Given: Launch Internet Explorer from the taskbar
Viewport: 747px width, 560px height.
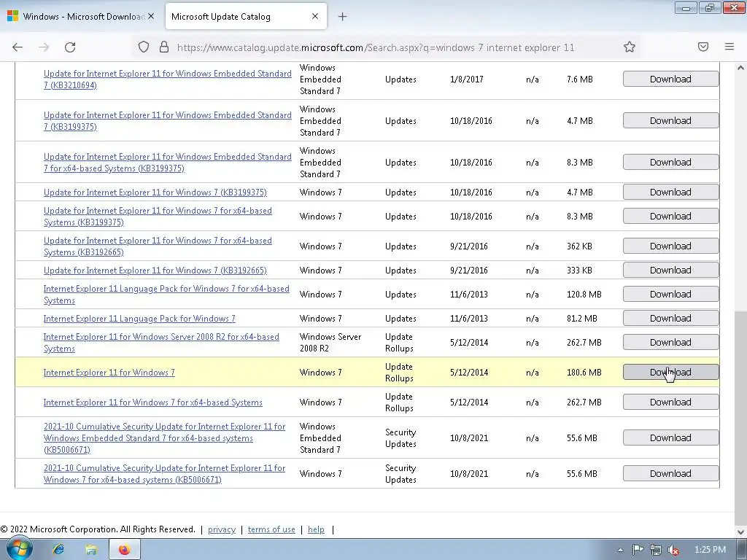Looking at the screenshot, I should point(58,550).
